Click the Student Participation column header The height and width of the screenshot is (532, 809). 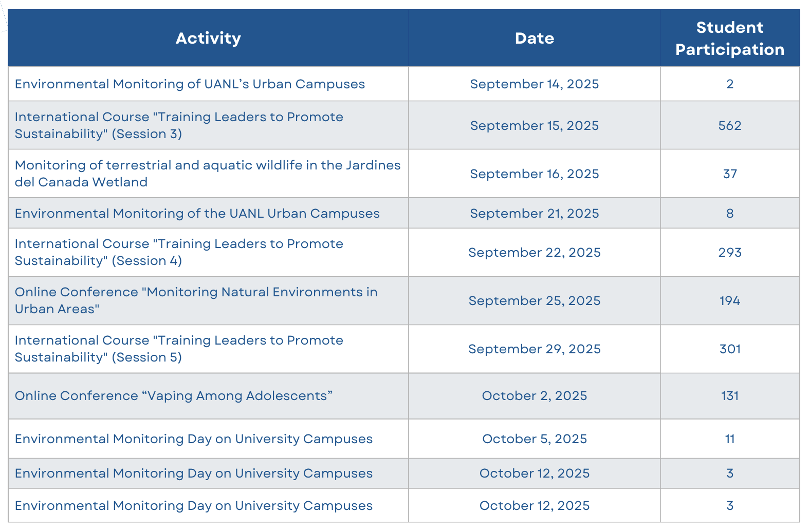coord(730,38)
